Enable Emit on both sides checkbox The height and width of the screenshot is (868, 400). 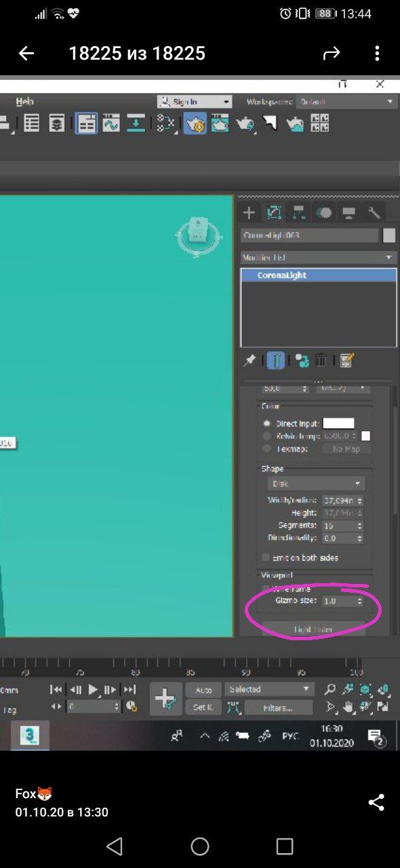coord(266,557)
